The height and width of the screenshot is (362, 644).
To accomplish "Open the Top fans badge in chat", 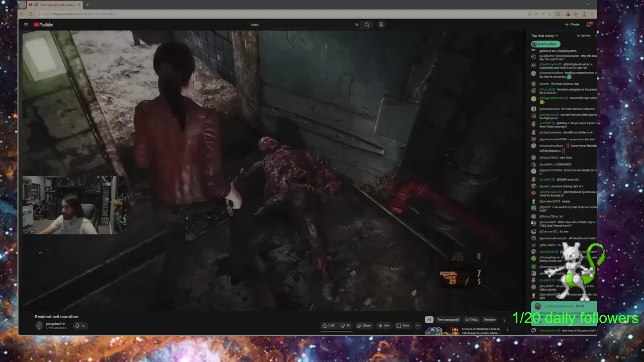I will tap(584, 36).
